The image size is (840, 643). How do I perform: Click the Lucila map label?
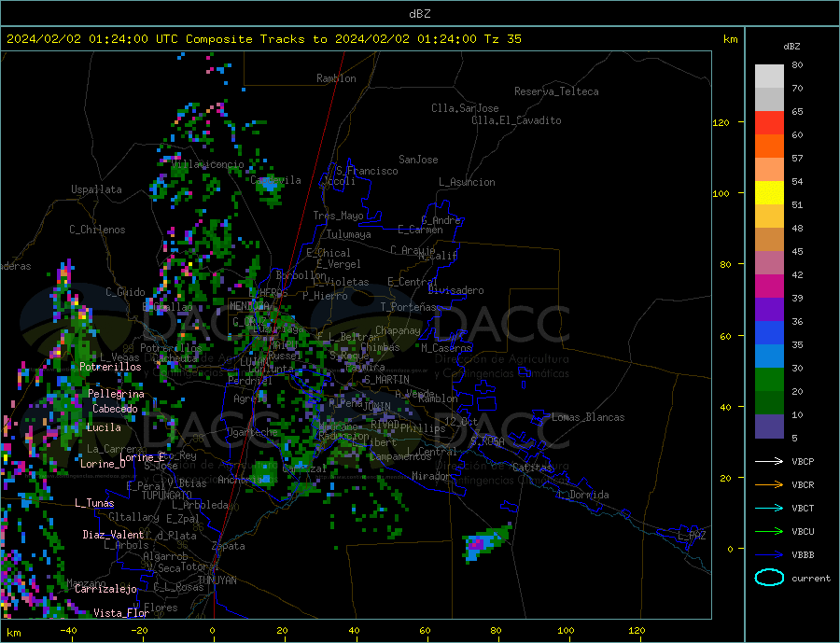coord(104,427)
